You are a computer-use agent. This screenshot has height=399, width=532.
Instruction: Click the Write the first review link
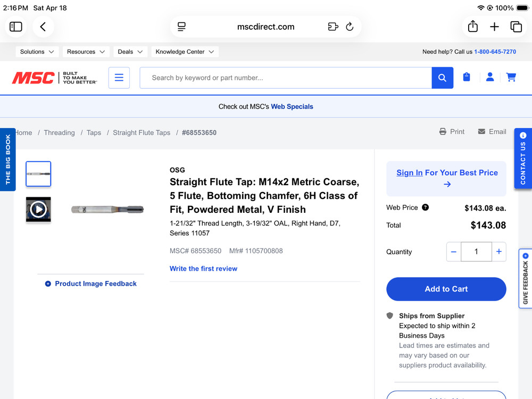pos(203,269)
